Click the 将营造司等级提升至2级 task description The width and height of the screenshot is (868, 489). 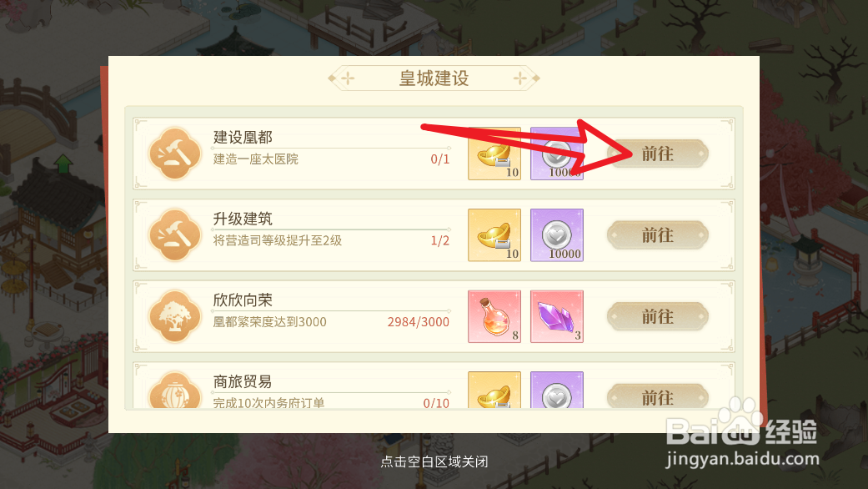(x=278, y=240)
